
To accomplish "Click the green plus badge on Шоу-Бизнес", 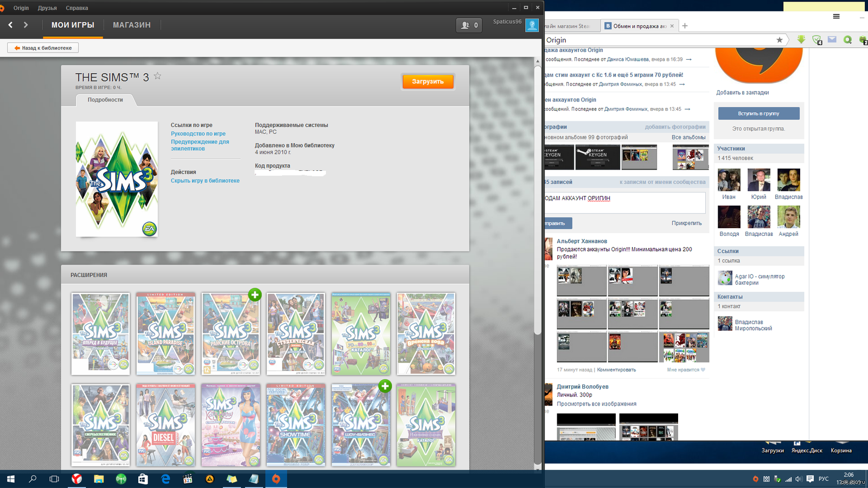I will pos(385,386).
